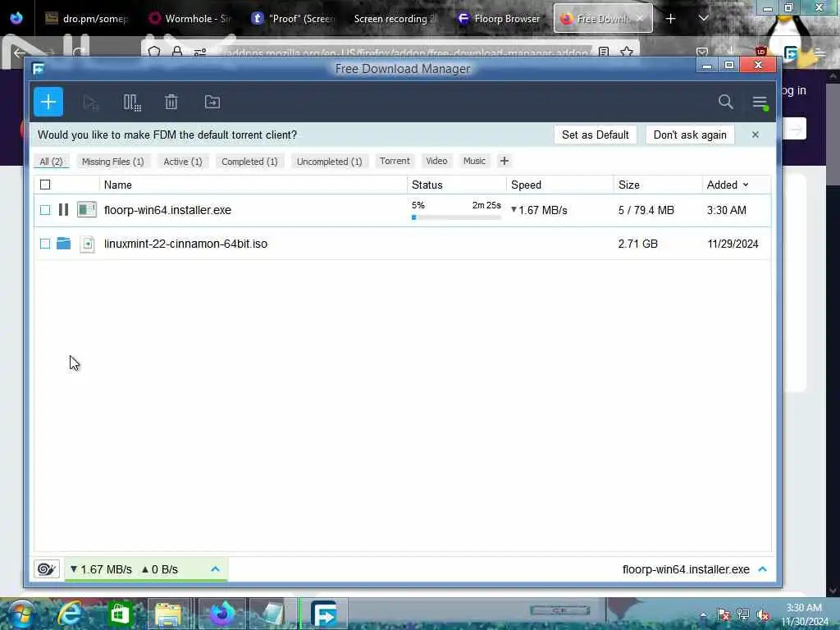Select floorp-win64.installer.exe file name in list

tap(167, 210)
